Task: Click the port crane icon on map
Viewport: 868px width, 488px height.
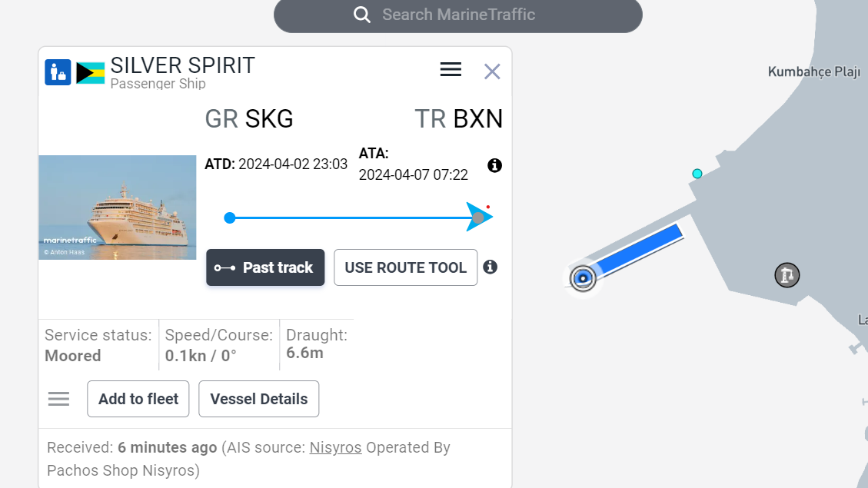Action: [787, 275]
